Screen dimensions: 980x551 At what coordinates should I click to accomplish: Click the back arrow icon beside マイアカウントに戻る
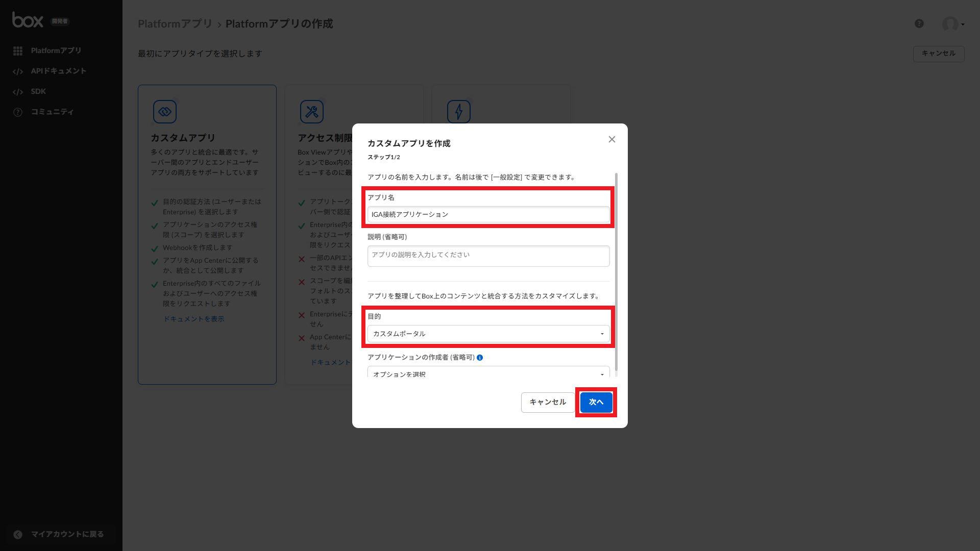click(x=18, y=534)
